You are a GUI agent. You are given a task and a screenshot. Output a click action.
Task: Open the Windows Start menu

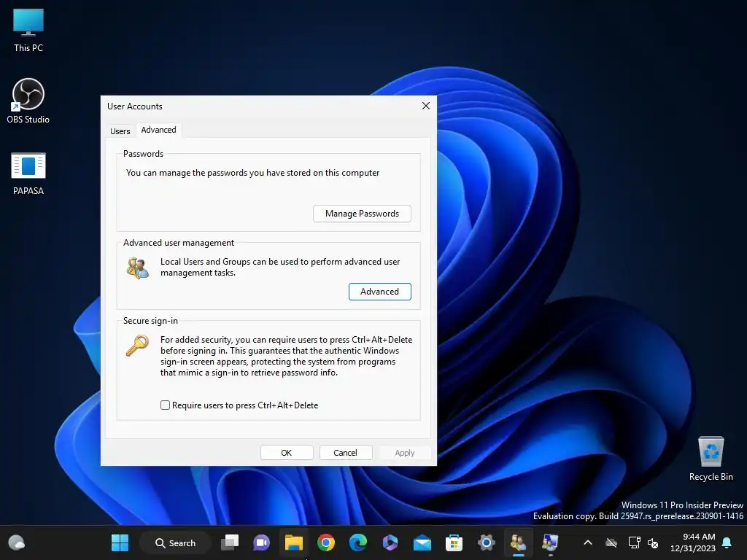(x=120, y=542)
